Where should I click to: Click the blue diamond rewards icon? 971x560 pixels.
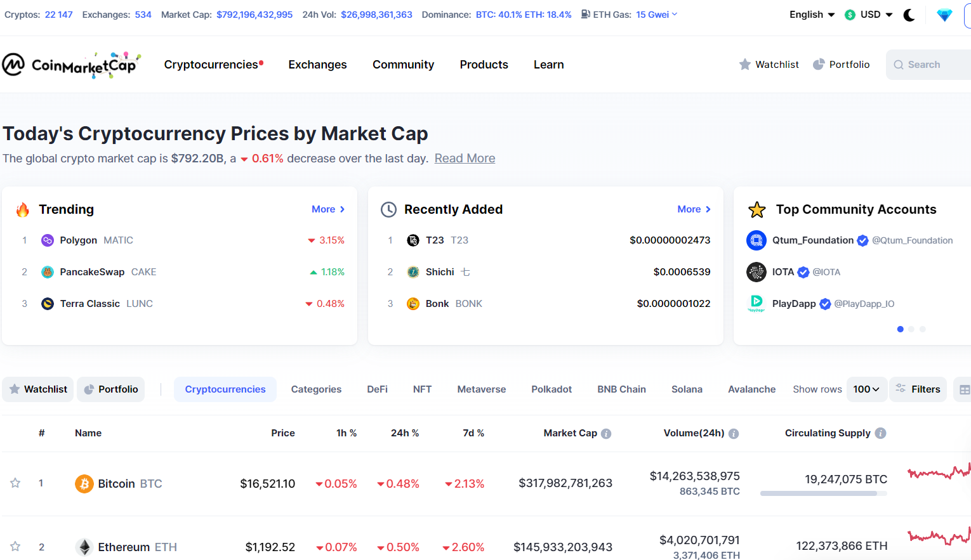click(x=944, y=15)
